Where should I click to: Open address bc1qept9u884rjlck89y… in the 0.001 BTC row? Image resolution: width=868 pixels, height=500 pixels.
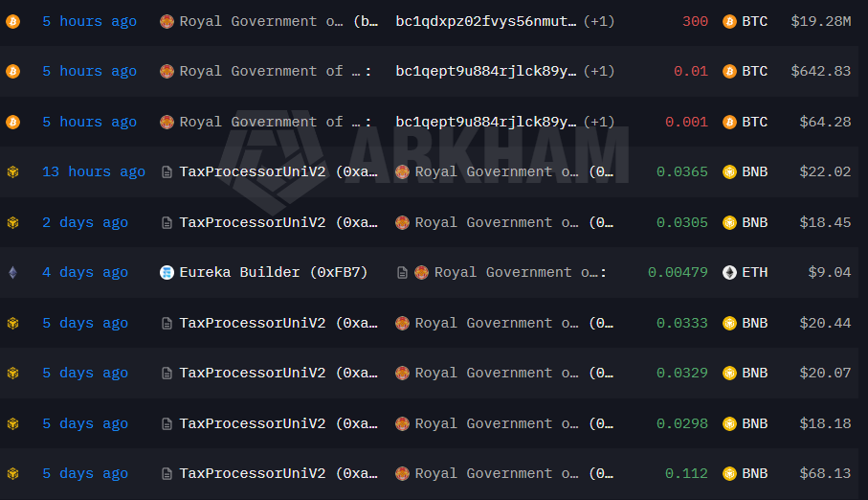click(486, 122)
